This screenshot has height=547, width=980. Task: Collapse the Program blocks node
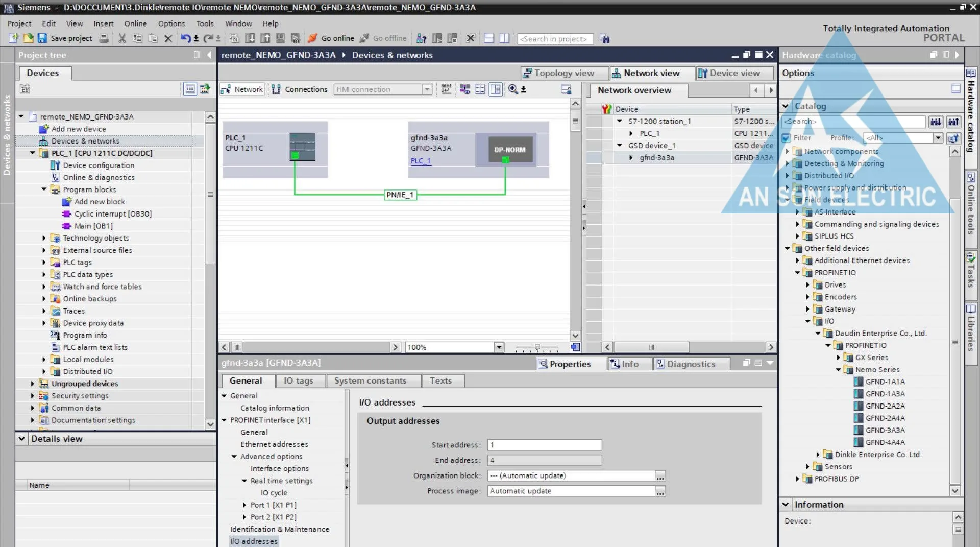click(x=44, y=189)
